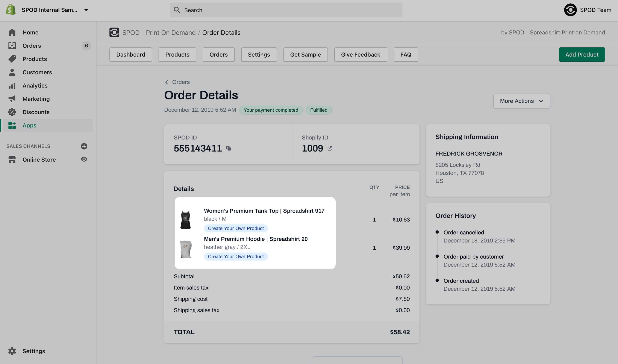Click the SPOD ID number 555143411
Screen dimensions: 618x364
[x=198, y=148]
